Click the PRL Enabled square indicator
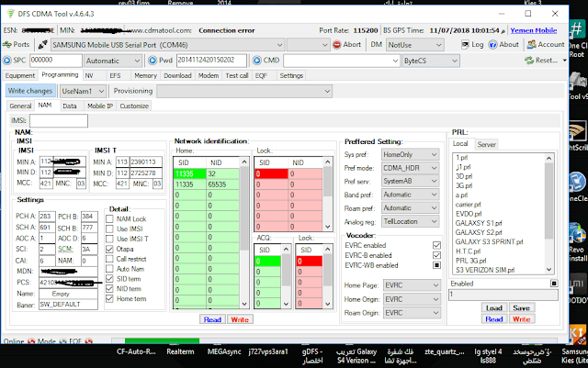 (554, 284)
